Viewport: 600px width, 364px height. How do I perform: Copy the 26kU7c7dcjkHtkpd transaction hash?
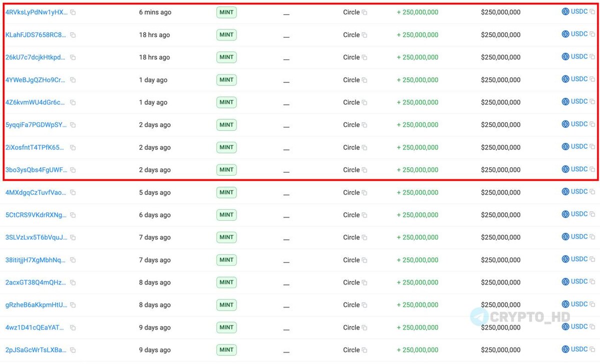(x=73, y=57)
